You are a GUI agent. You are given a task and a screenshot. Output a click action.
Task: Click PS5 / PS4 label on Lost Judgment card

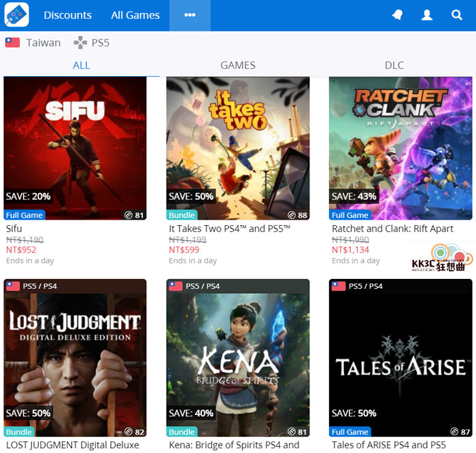tap(39, 286)
